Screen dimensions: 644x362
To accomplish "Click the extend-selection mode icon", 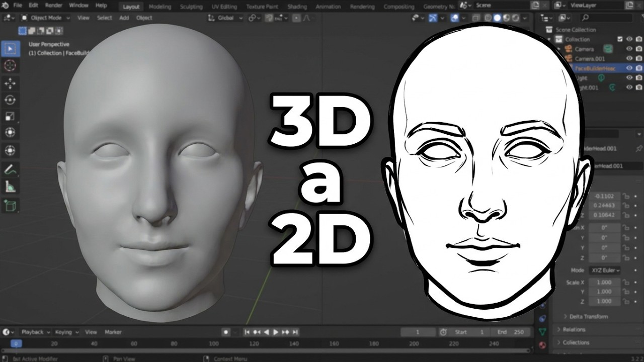I will [x=32, y=31].
